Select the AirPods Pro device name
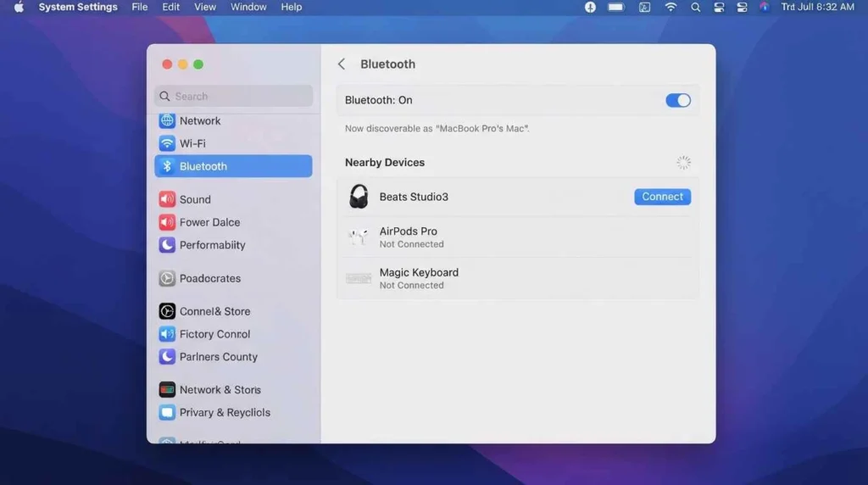 click(408, 231)
